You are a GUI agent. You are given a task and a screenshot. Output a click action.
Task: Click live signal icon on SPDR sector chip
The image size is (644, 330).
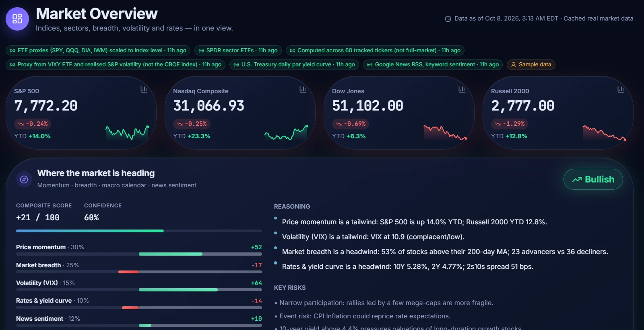tap(201, 51)
